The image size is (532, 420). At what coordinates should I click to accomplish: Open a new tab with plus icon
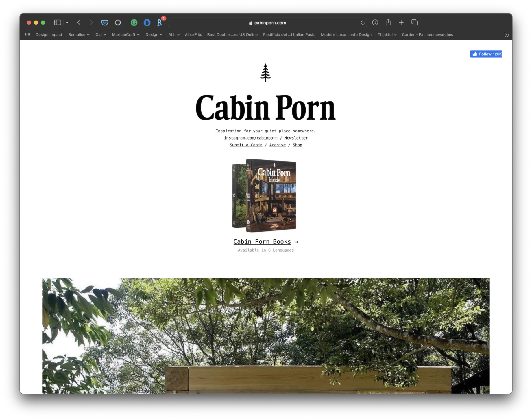[x=401, y=22]
